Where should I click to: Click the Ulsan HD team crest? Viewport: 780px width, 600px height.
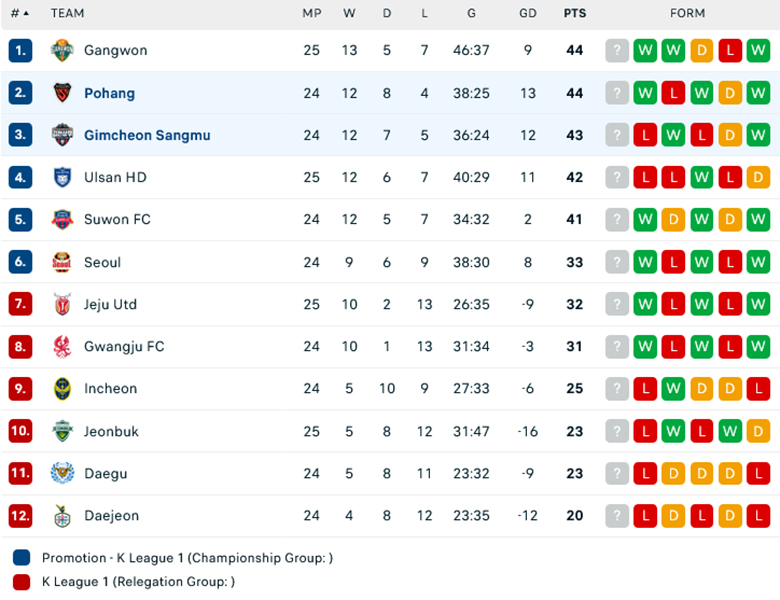62,178
